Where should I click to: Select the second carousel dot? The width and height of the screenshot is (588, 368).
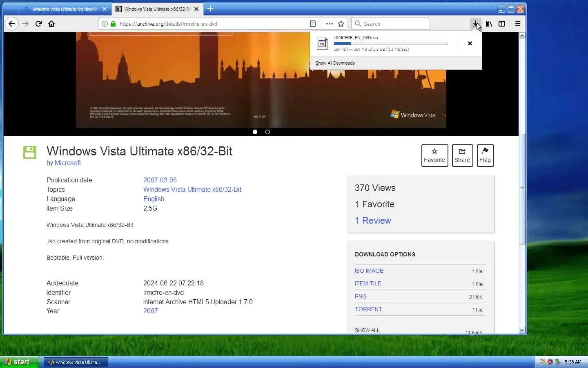[x=267, y=132]
